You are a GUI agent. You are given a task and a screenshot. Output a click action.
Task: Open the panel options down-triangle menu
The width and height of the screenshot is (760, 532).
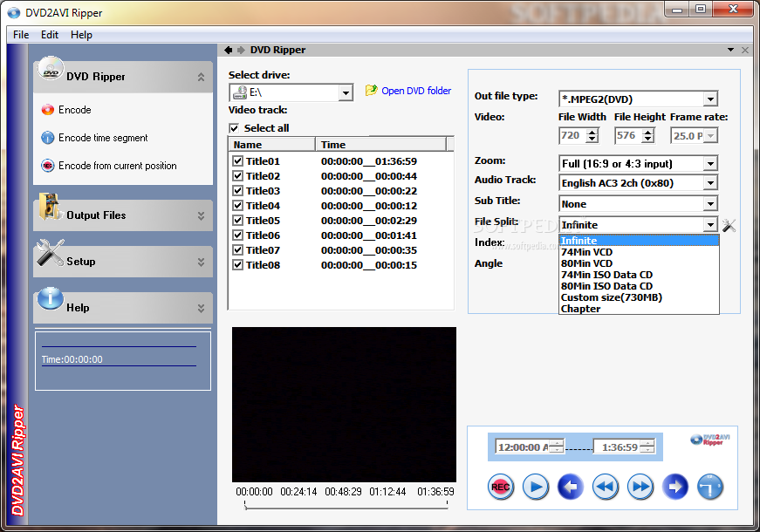730,50
